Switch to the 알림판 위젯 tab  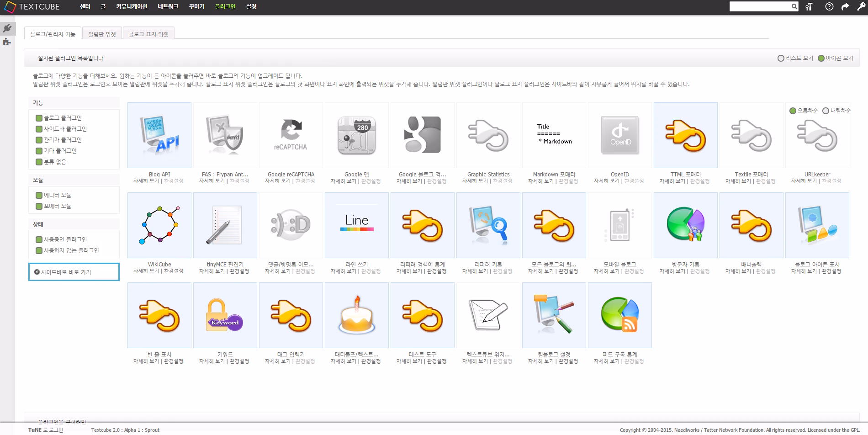[102, 34]
